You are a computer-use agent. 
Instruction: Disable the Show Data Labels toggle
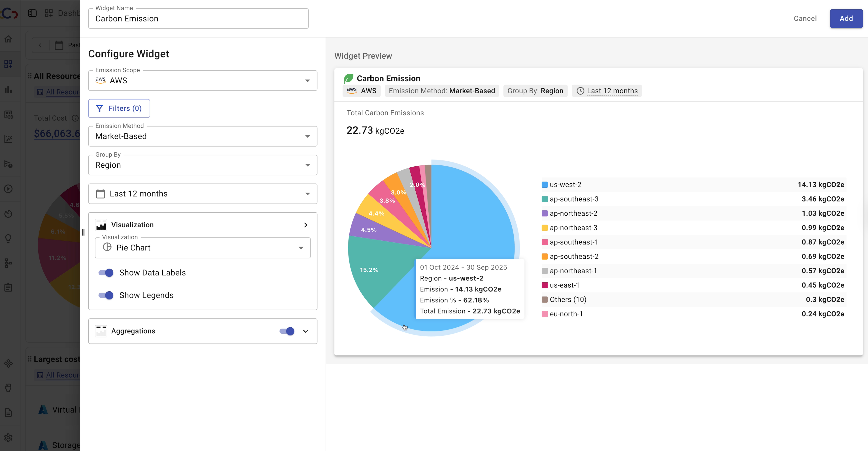click(106, 273)
